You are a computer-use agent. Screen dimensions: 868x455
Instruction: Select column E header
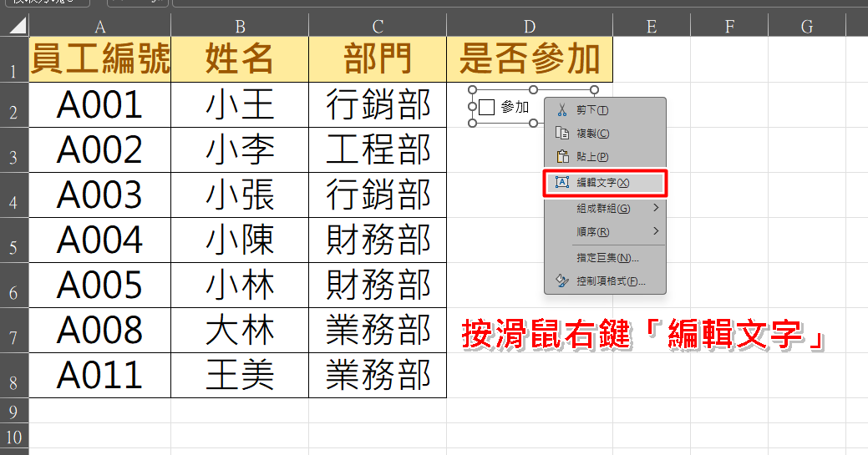pos(652,25)
